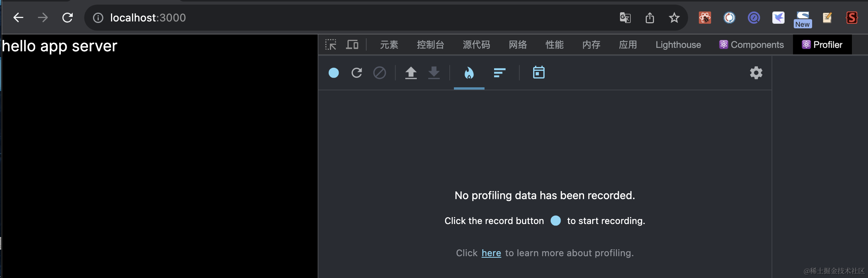Screen dimensions: 868x278
Task: View site info icon in address bar
Action: tap(98, 18)
